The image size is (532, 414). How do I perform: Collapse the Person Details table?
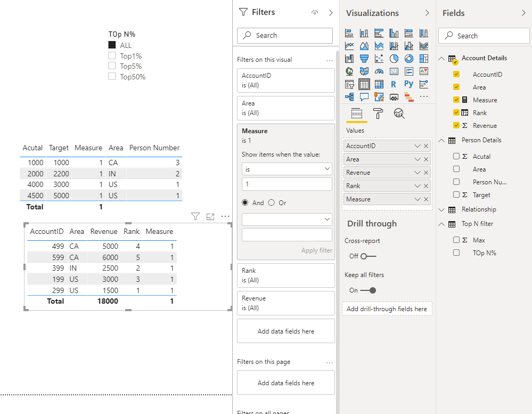click(441, 141)
